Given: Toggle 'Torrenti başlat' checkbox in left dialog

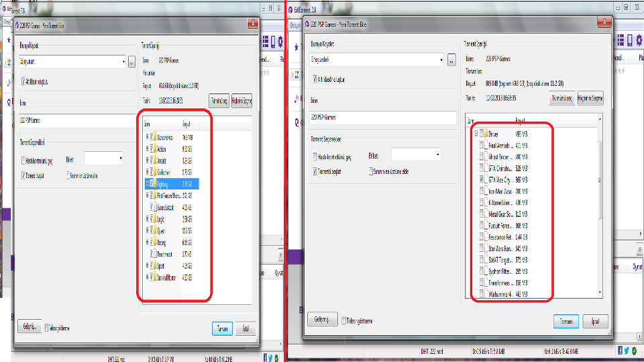Looking at the screenshot, I should click(23, 175).
